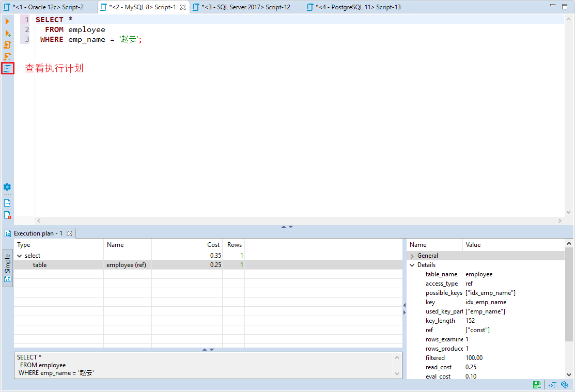The image size is (575, 392).
Task: Close the MySQL 8 Script-1 tab
Action: pos(182,7)
